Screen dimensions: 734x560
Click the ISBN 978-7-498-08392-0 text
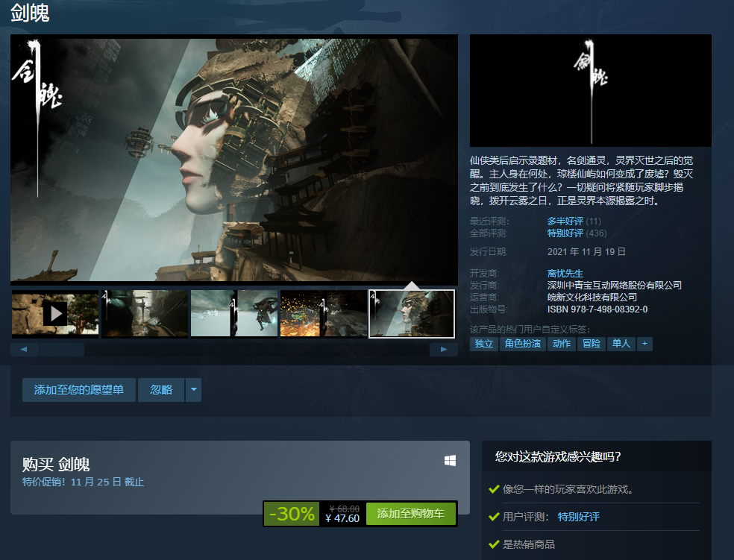[597, 309]
